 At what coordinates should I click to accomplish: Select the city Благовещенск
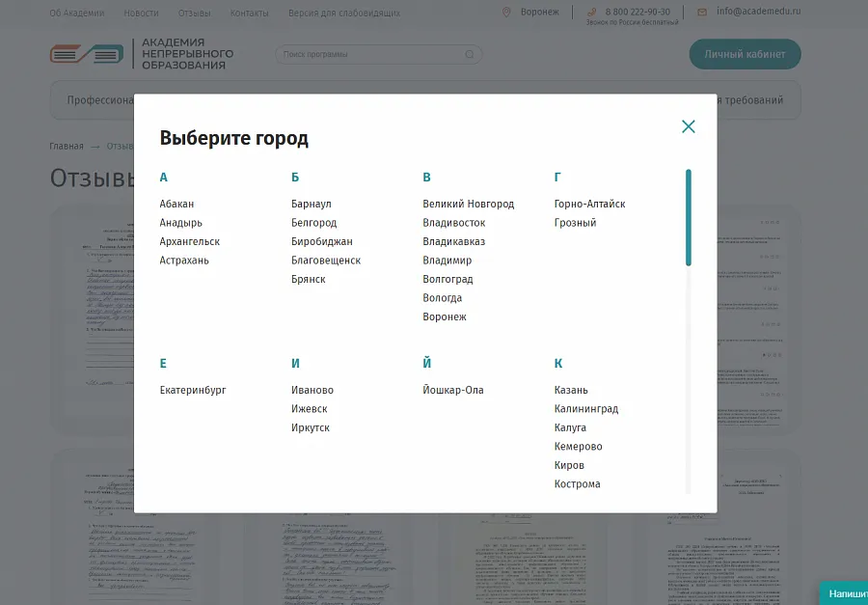pyautogui.click(x=326, y=261)
